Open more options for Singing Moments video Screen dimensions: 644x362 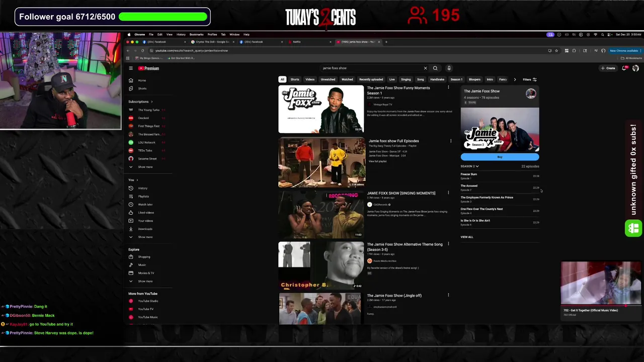448,193
